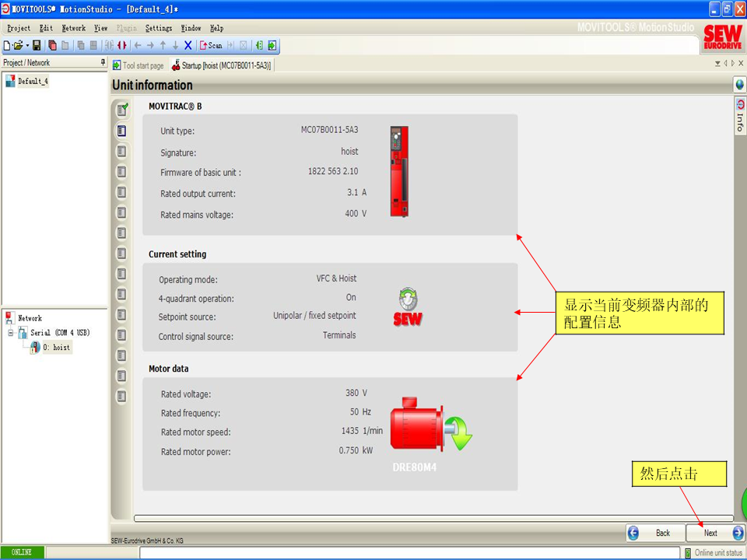Click the New project toolbar icon
This screenshot has width=747, height=560.
click(x=7, y=46)
